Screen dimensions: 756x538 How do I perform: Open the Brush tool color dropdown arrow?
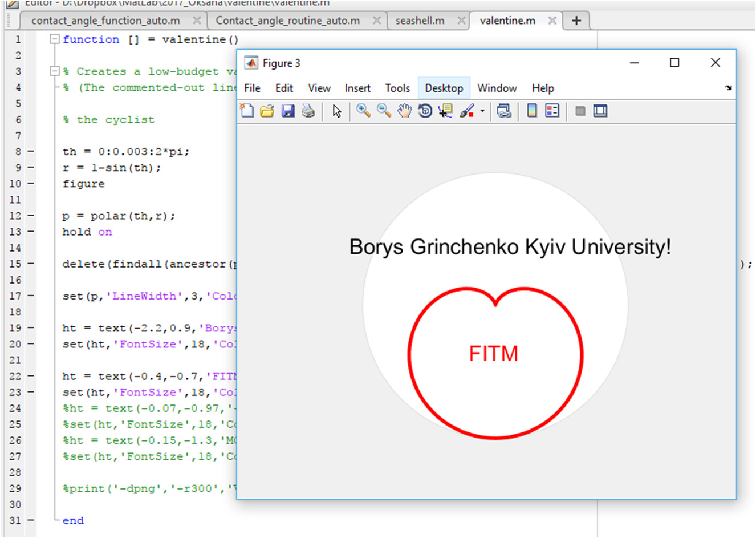pyautogui.click(x=482, y=111)
